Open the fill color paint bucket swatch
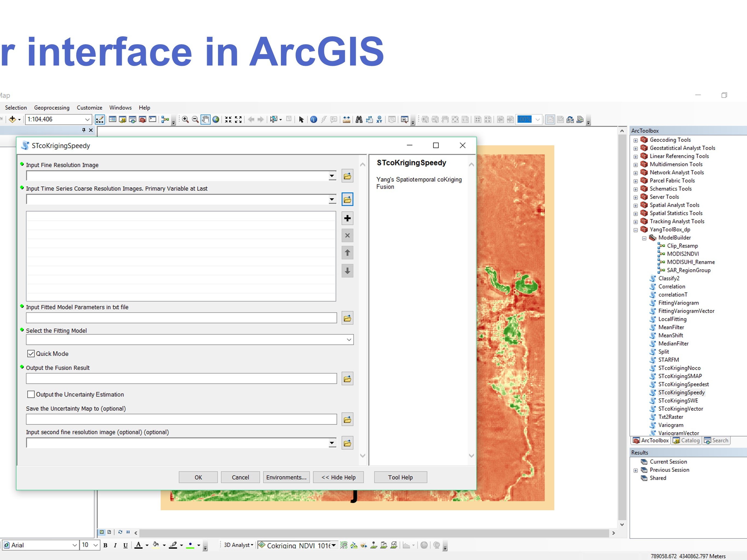Image resolution: width=747 pixels, height=560 pixels. coord(156,545)
